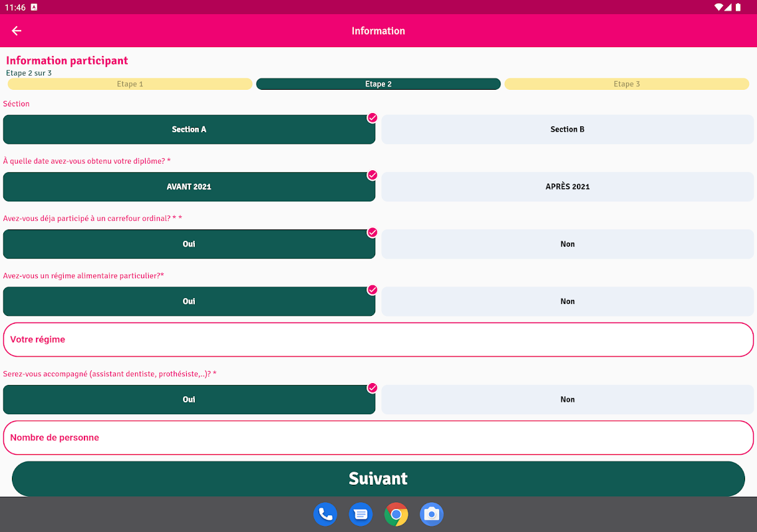Answer Non for being accompagné
Viewport: 757px width, 532px height.
[567, 400]
